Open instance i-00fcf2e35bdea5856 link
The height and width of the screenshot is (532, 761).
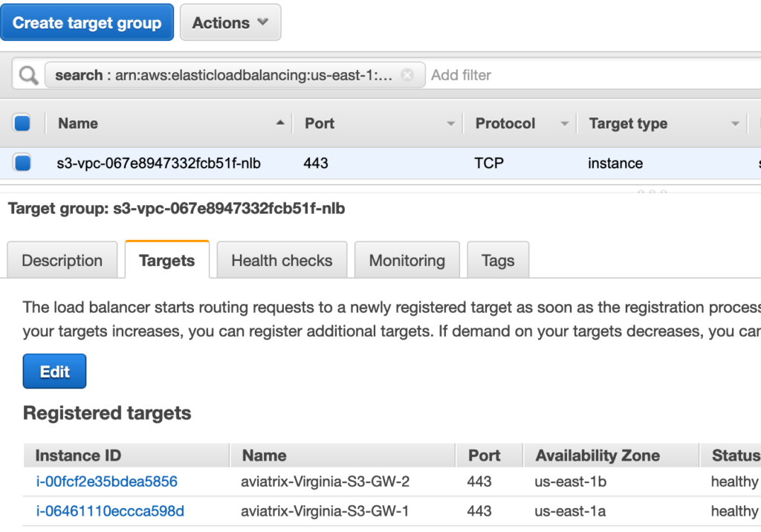107,481
